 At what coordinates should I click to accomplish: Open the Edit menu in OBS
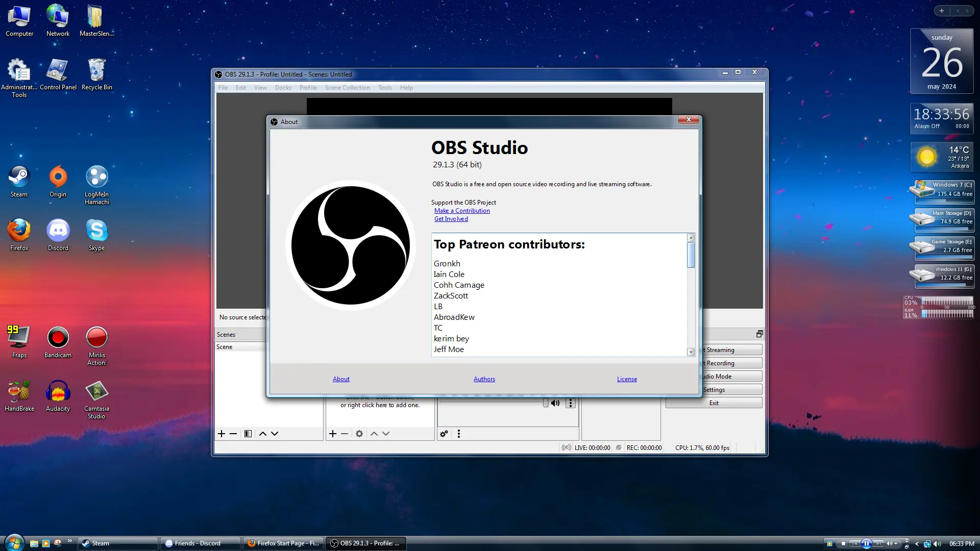241,88
